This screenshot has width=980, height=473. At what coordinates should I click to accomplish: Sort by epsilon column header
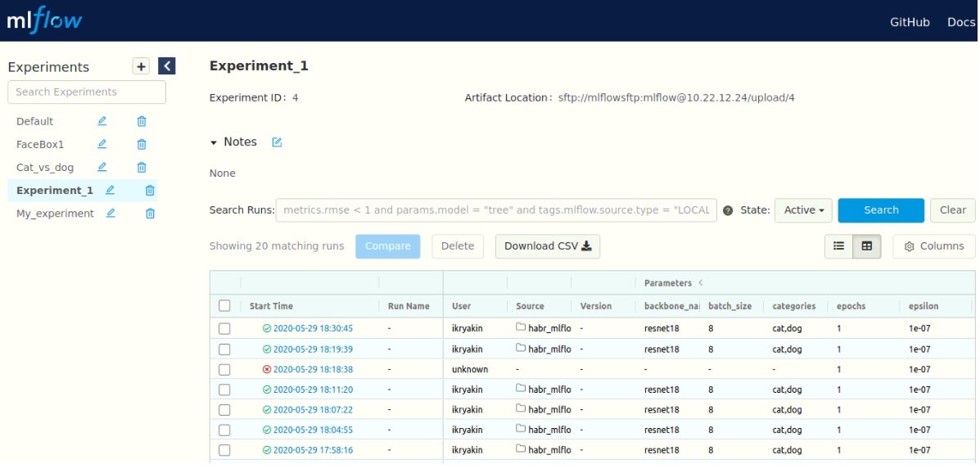click(x=924, y=306)
